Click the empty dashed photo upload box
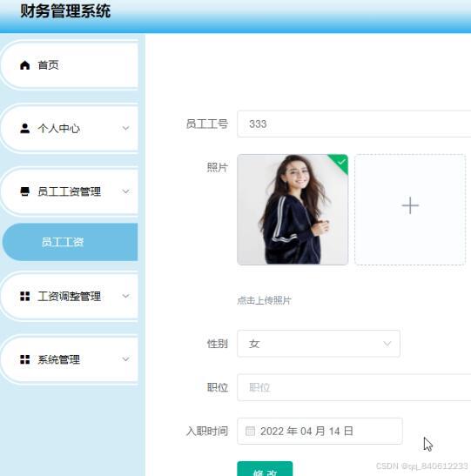 click(x=410, y=210)
